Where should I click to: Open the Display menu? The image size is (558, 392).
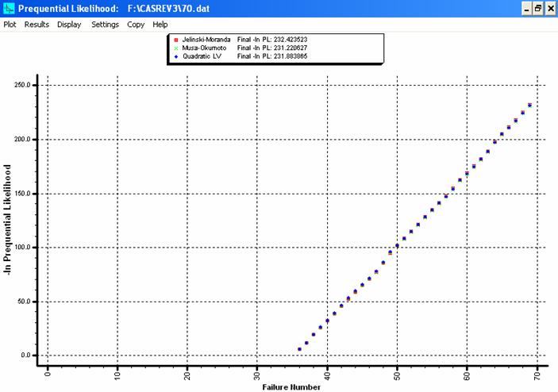(x=69, y=25)
